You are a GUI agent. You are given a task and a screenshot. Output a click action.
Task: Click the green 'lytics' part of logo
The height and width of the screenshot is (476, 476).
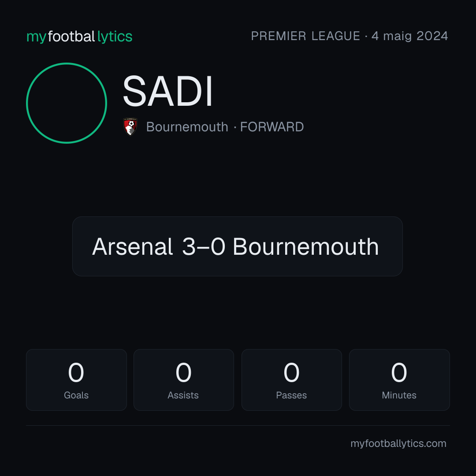pos(115,37)
